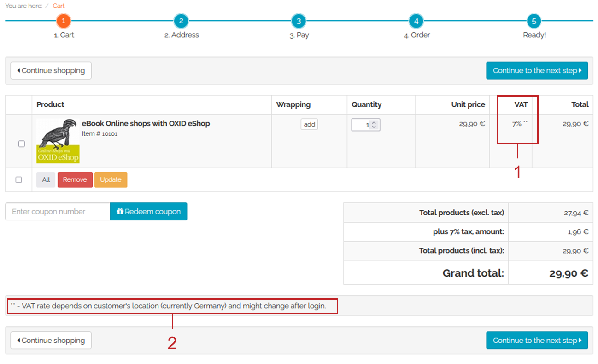598x364 pixels.
Task: Click the Cart breadcrumb link
Action: tap(59, 6)
